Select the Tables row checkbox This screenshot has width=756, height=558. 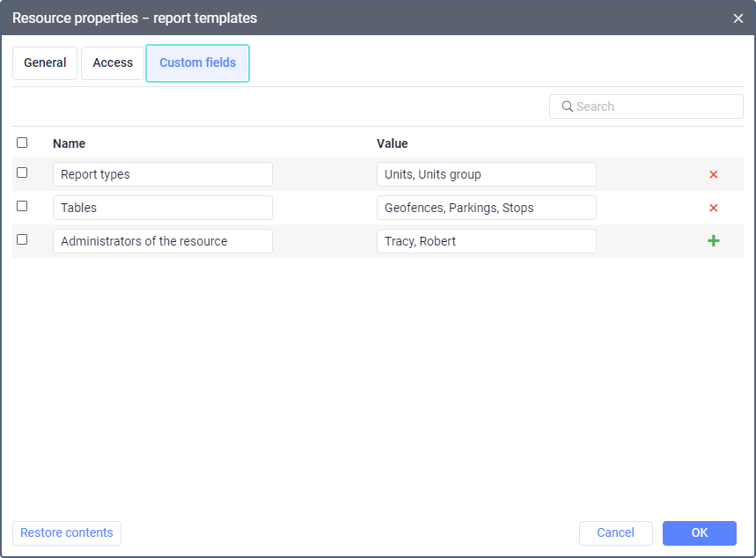(x=22, y=206)
